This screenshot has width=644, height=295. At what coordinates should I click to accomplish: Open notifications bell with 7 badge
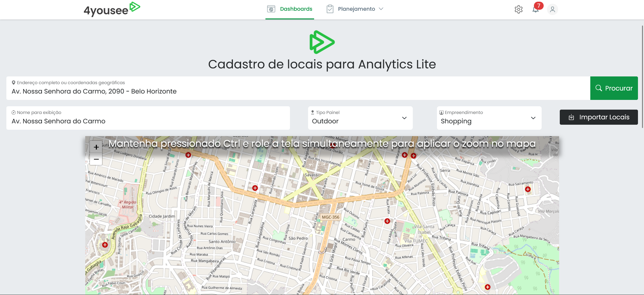(x=536, y=9)
